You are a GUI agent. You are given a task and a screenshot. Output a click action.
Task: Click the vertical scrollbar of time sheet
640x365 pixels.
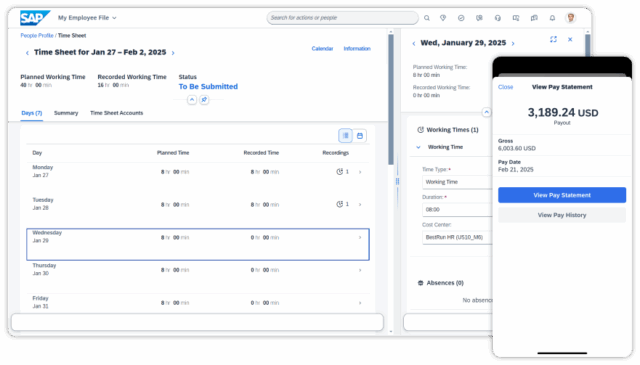[391, 100]
